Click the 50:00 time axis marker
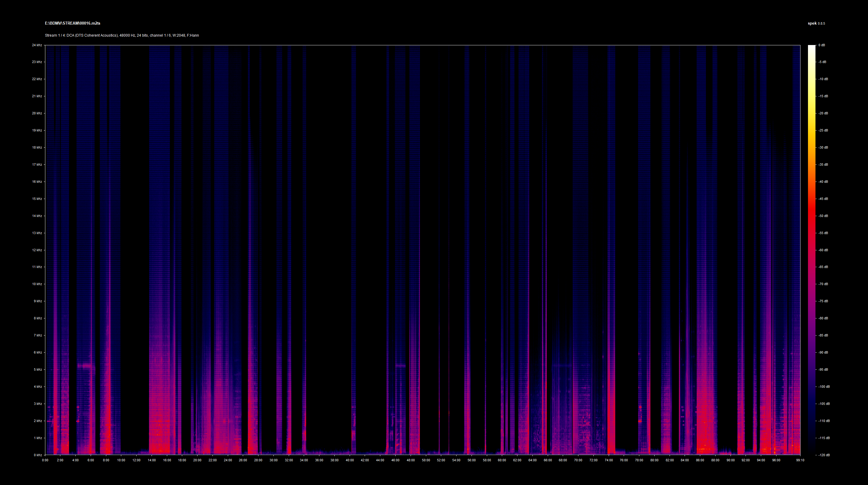 tap(426, 460)
